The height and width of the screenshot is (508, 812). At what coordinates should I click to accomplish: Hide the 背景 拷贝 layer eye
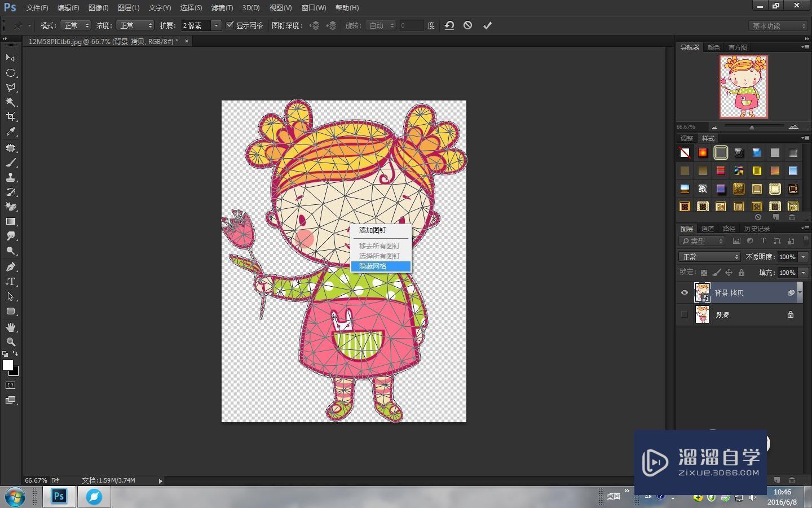point(684,293)
